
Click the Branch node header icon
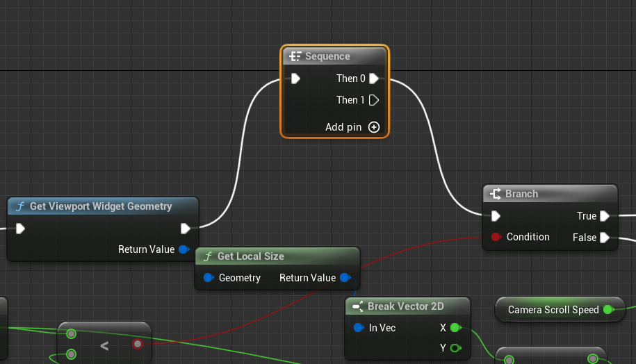pyautogui.click(x=496, y=194)
